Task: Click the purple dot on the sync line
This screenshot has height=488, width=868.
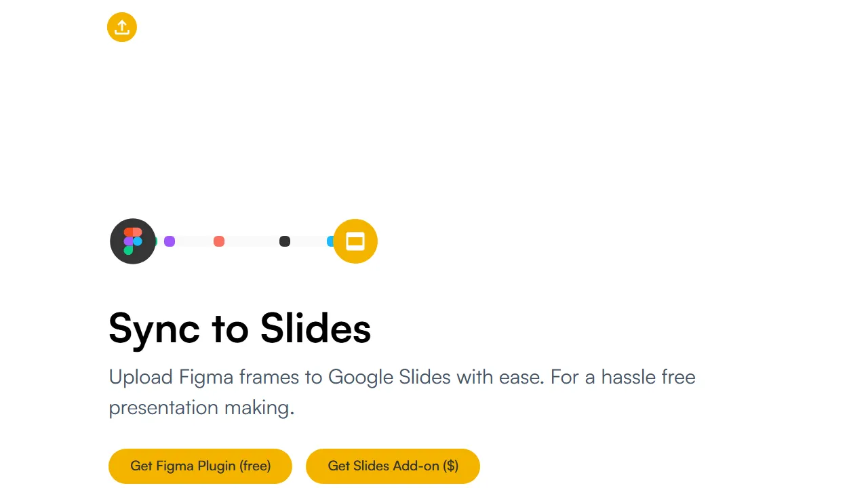Action: click(x=169, y=241)
